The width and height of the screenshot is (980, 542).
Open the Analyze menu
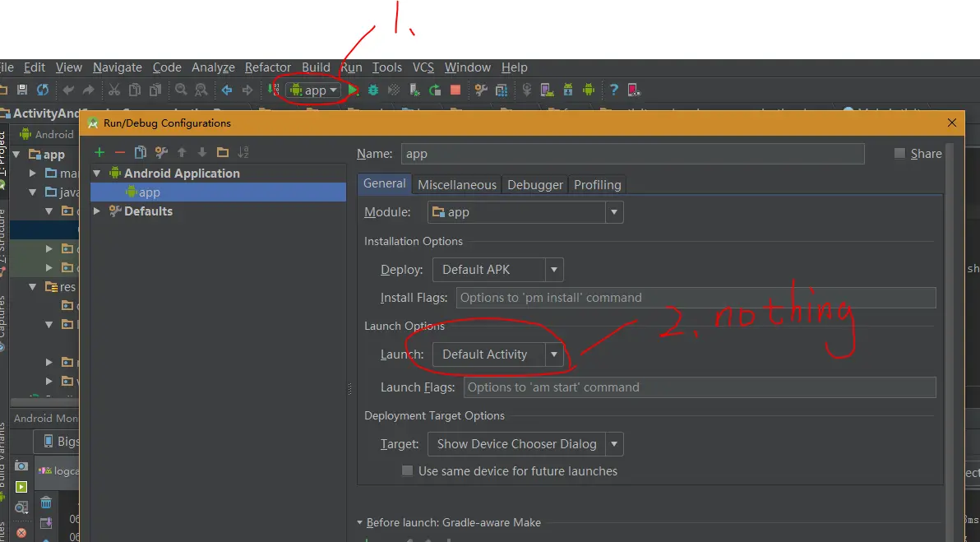[213, 67]
